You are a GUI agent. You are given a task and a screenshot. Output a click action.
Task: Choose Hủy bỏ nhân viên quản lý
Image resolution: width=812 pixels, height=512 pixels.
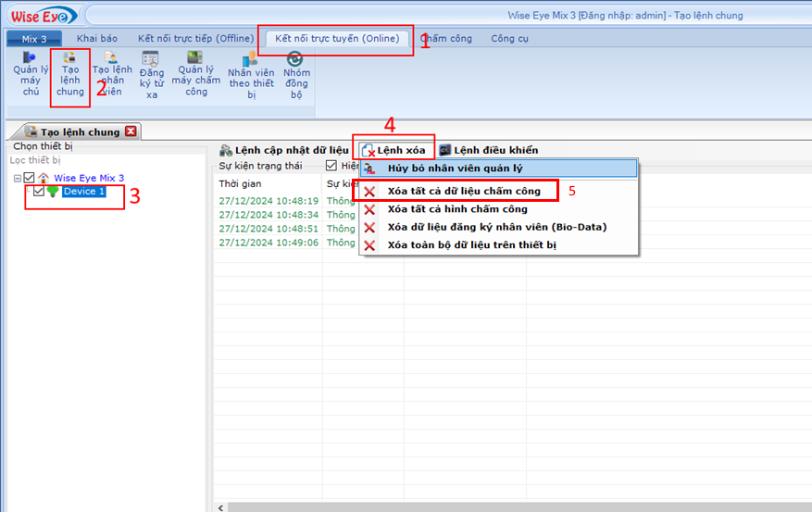[499, 169]
